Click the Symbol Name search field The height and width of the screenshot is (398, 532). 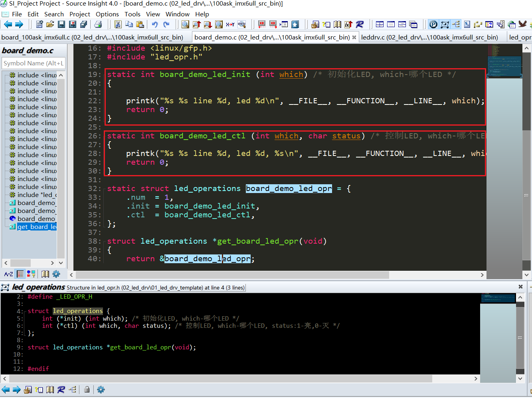(34, 63)
